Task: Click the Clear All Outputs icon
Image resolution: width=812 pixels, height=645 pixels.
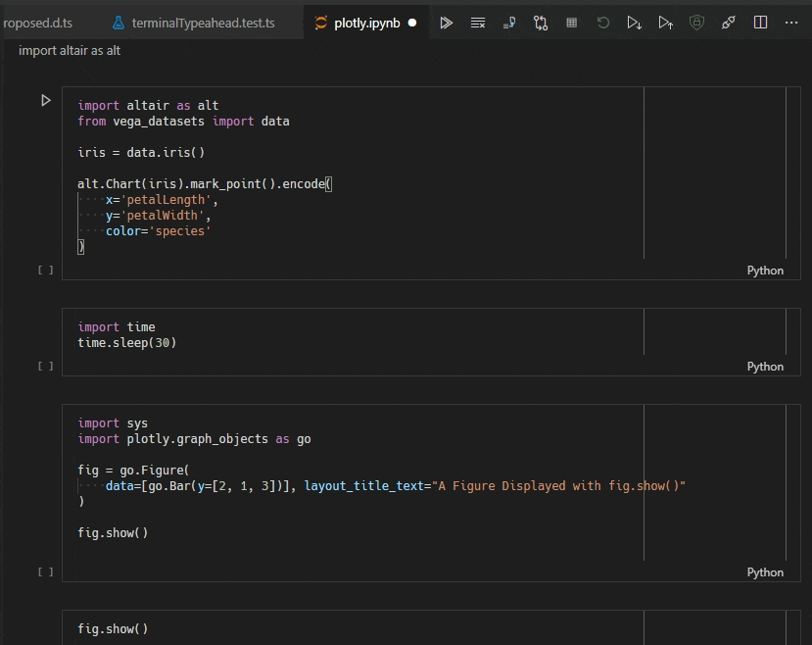Action: click(x=478, y=23)
